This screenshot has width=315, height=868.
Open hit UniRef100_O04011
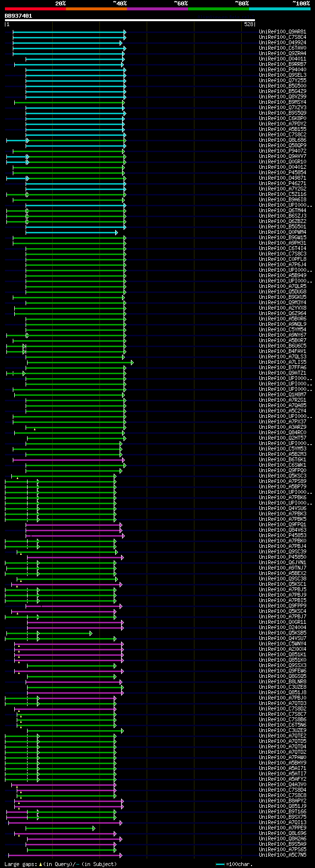point(283,59)
